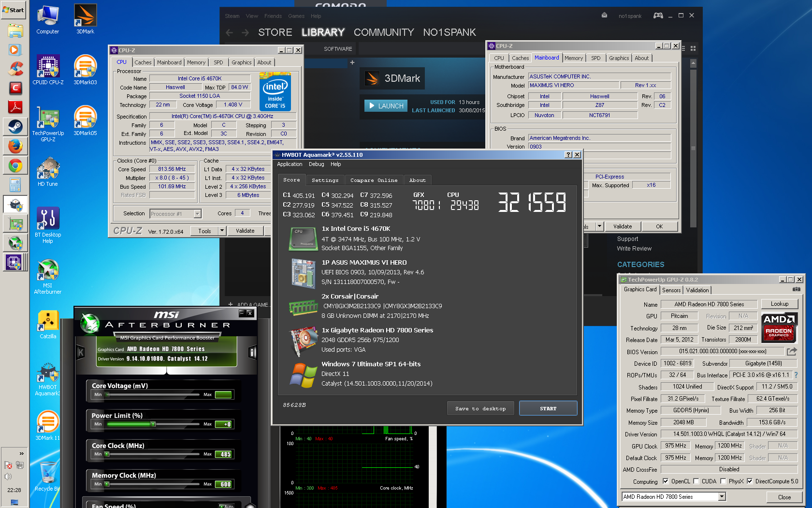Open the 3DMark desktop shortcut
Viewport: 812px width, 508px height.
(x=85, y=19)
